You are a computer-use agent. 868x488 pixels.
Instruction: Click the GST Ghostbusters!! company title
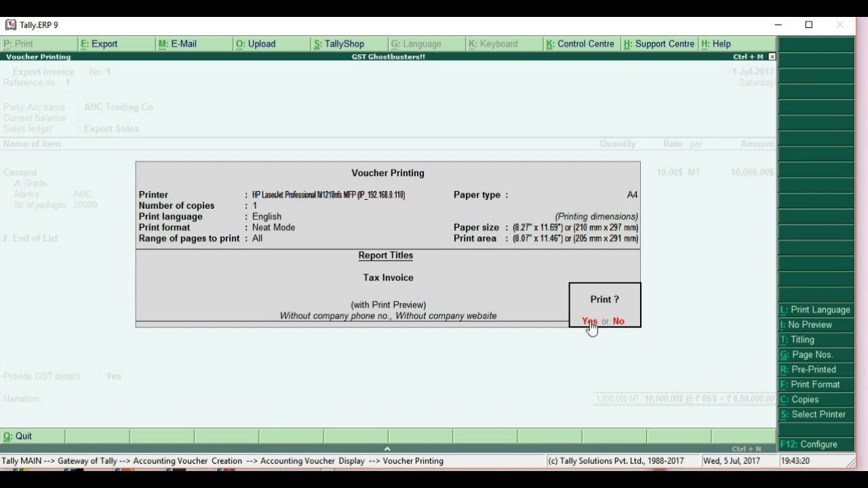[388, 57]
